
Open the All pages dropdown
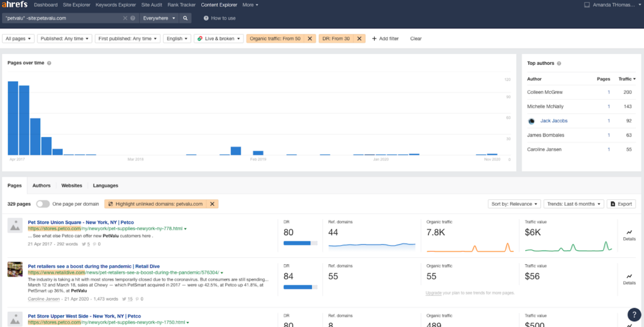tap(18, 38)
